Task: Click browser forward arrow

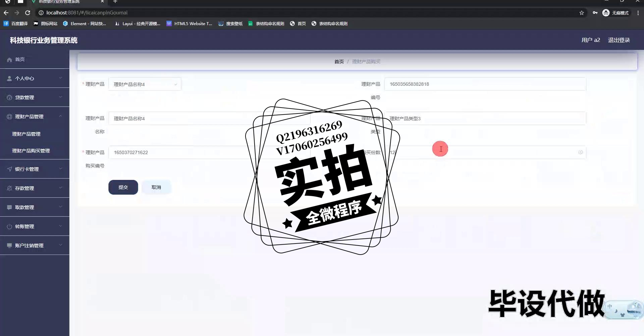Action: pyautogui.click(x=17, y=13)
